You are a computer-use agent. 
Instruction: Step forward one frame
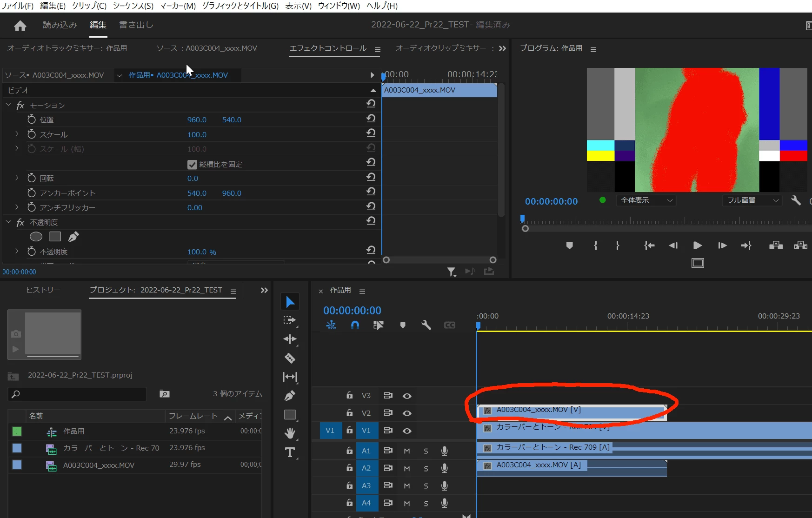click(722, 246)
